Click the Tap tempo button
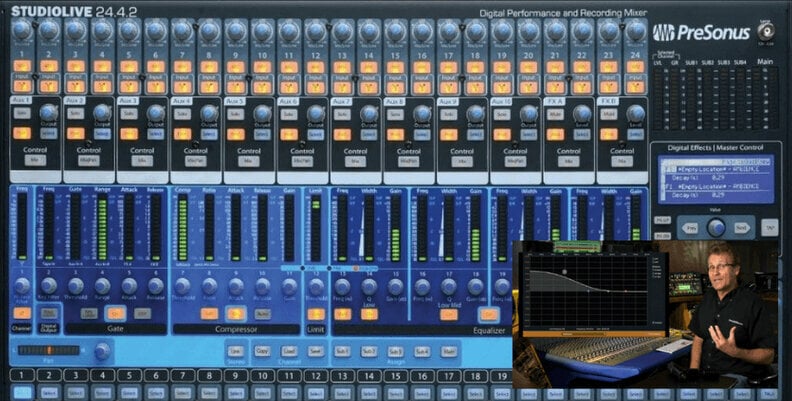This screenshot has width=792, height=401. click(x=769, y=226)
